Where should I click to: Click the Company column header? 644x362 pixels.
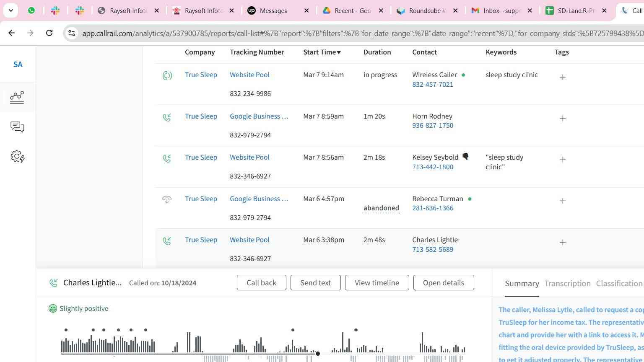[200, 52]
